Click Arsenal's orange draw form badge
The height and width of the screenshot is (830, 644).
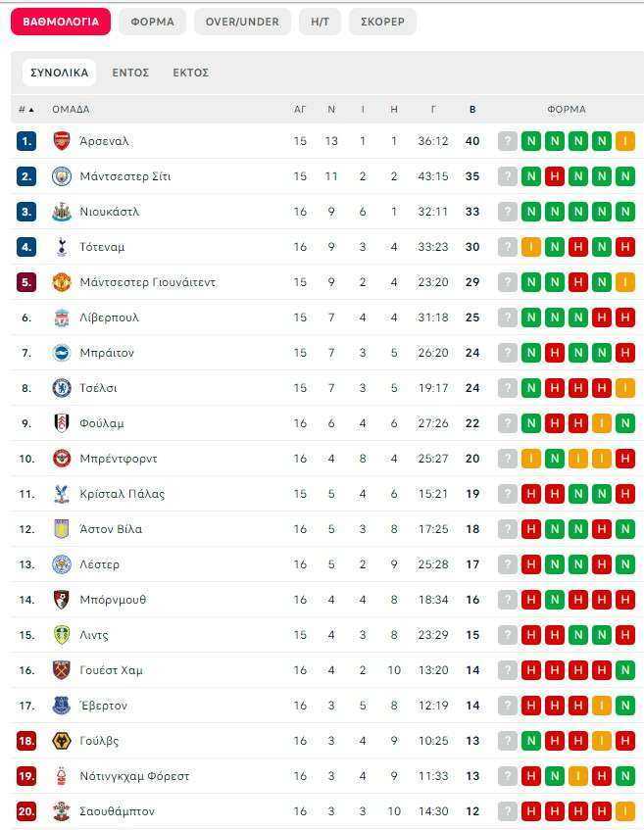[x=625, y=141]
